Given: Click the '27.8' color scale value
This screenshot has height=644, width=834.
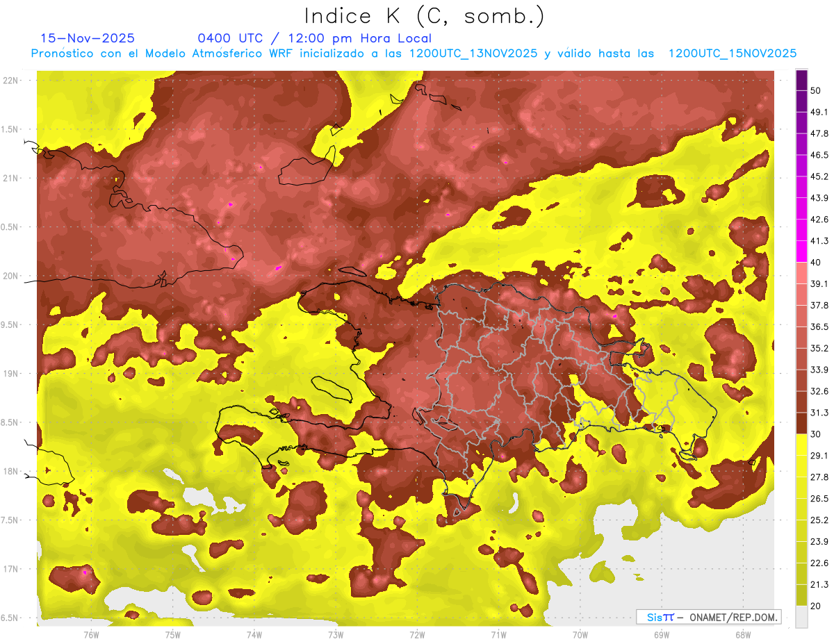Looking at the screenshot, I should coord(819,477).
